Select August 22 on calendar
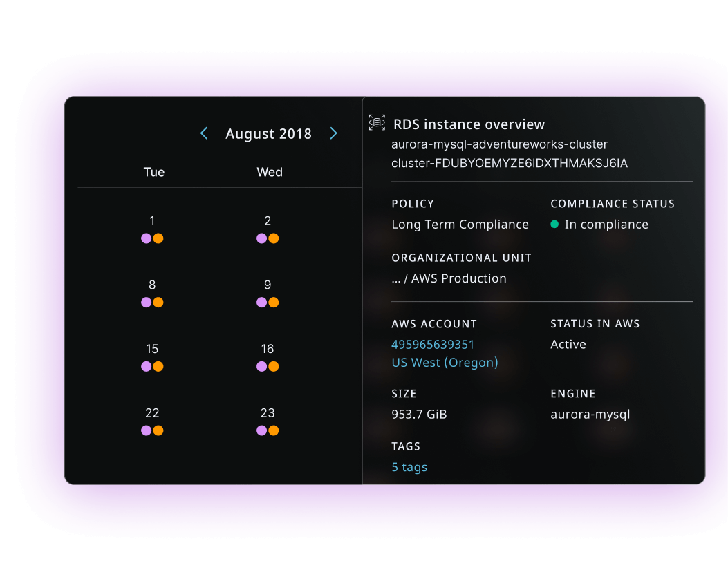728x581 pixels. click(152, 413)
